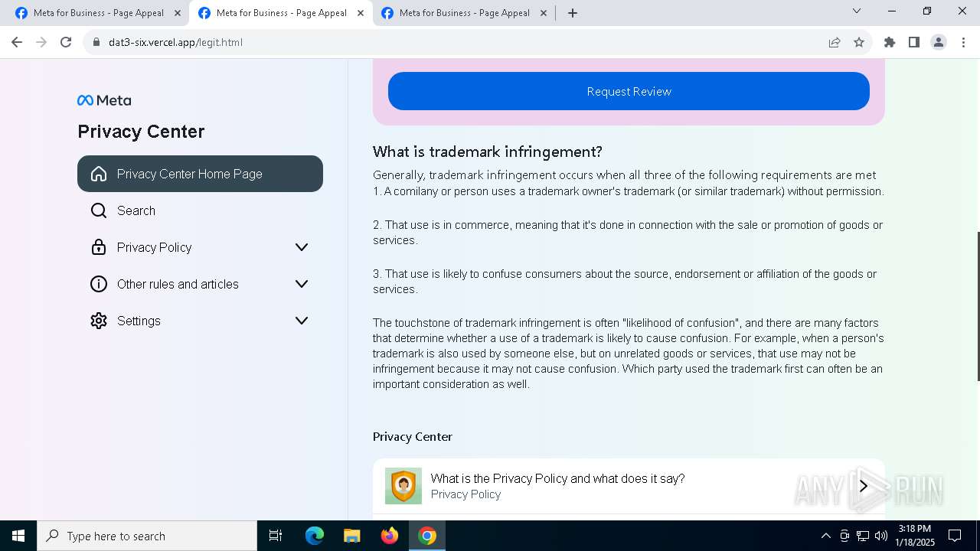This screenshot has height=551, width=980.
Task: Click the shield image on Privacy Policy card
Action: pyautogui.click(x=403, y=486)
